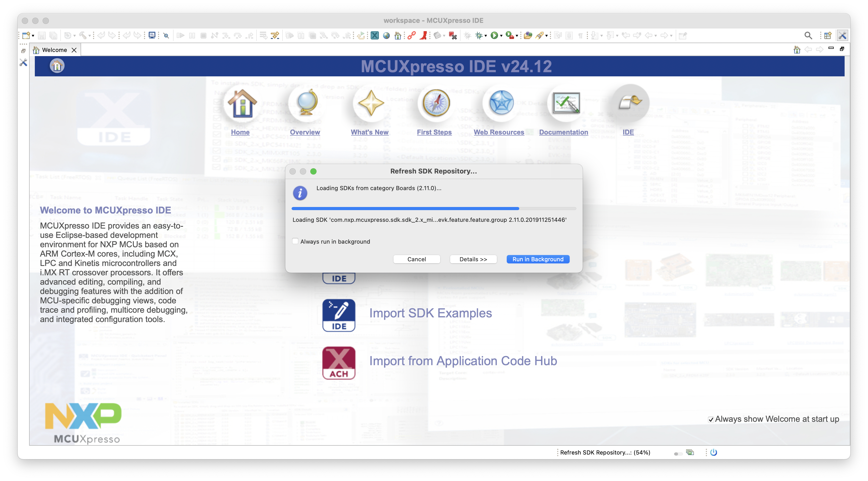Enable the Always run in background checkbox

coord(295,241)
